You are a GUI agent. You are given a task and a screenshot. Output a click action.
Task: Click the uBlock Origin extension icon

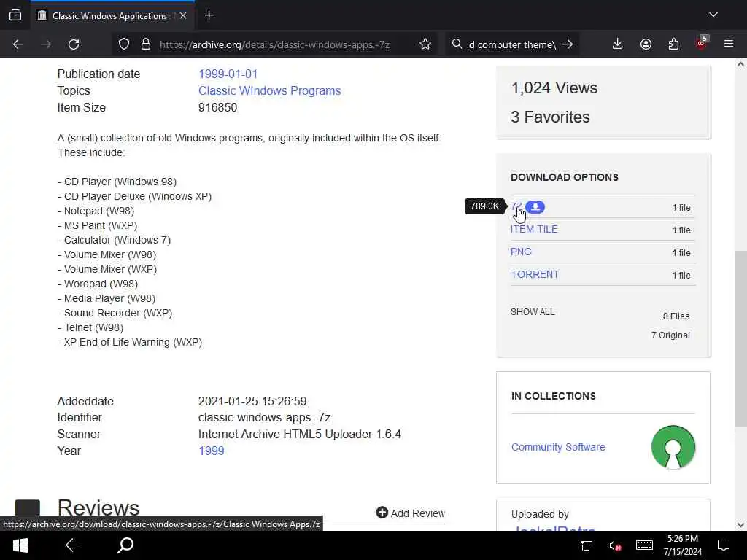(x=701, y=43)
